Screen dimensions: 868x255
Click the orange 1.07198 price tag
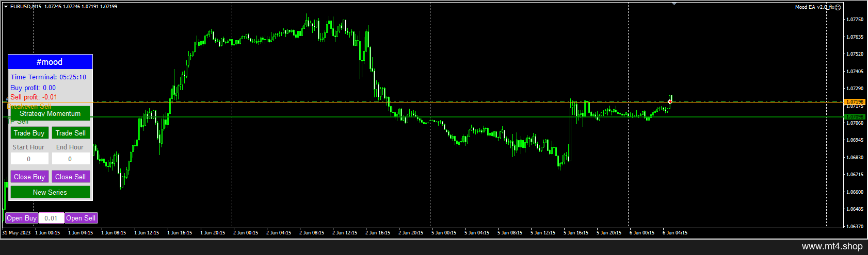click(x=855, y=102)
